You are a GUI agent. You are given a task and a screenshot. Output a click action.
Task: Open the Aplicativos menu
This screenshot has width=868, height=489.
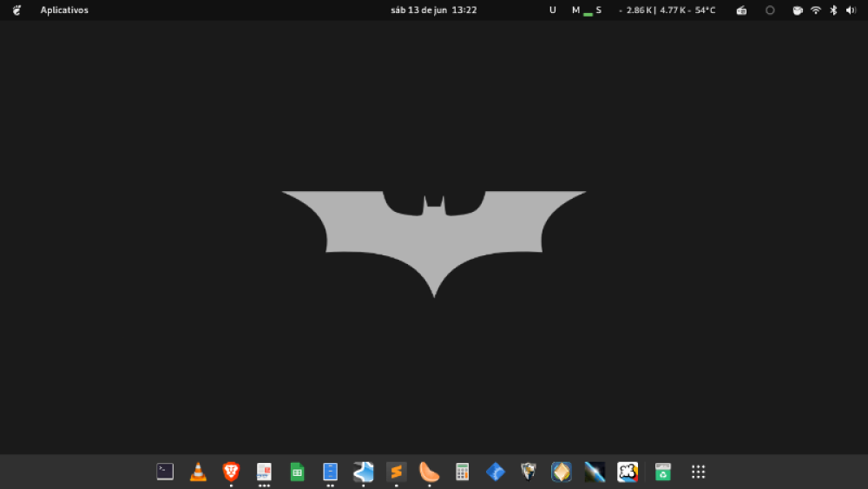[64, 10]
